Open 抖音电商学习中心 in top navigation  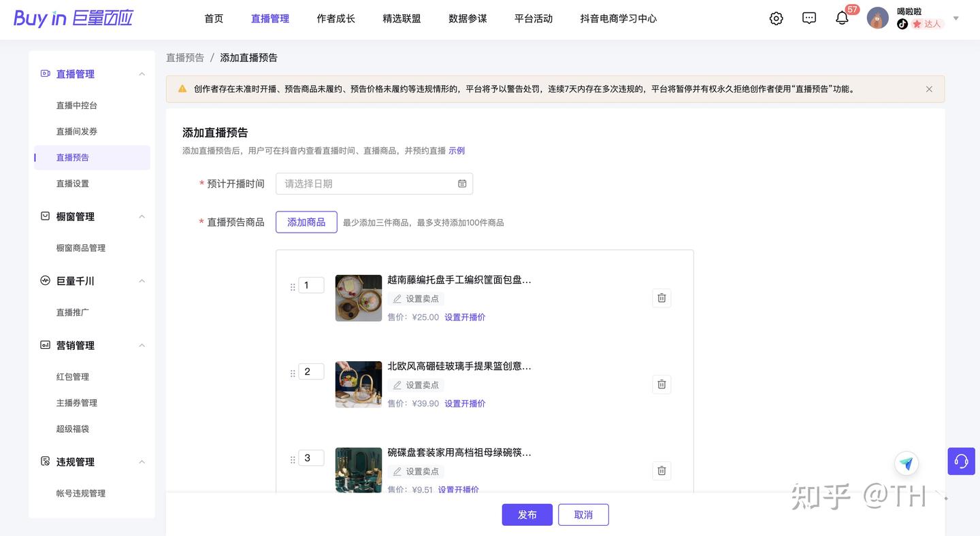pyautogui.click(x=619, y=18)
